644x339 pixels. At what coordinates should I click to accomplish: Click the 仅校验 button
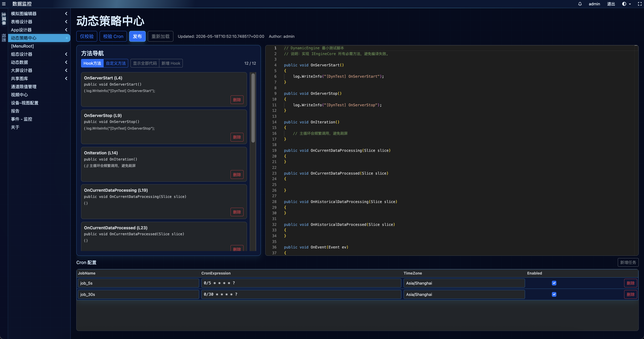[x=87, y=36]
